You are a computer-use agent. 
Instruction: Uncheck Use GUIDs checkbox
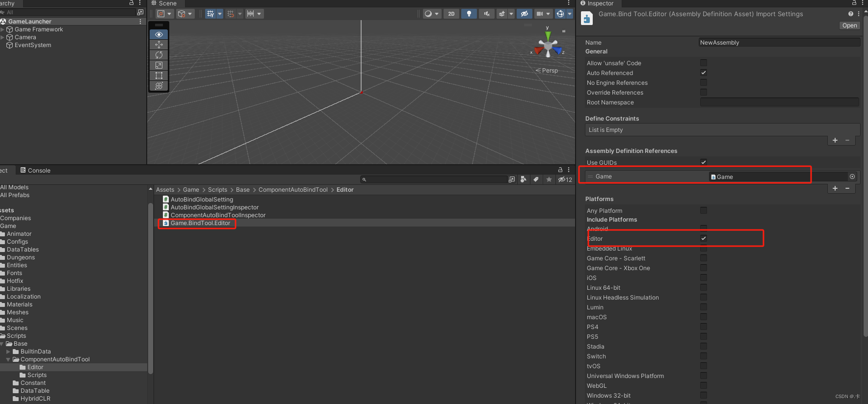click(x=704, y=162)
